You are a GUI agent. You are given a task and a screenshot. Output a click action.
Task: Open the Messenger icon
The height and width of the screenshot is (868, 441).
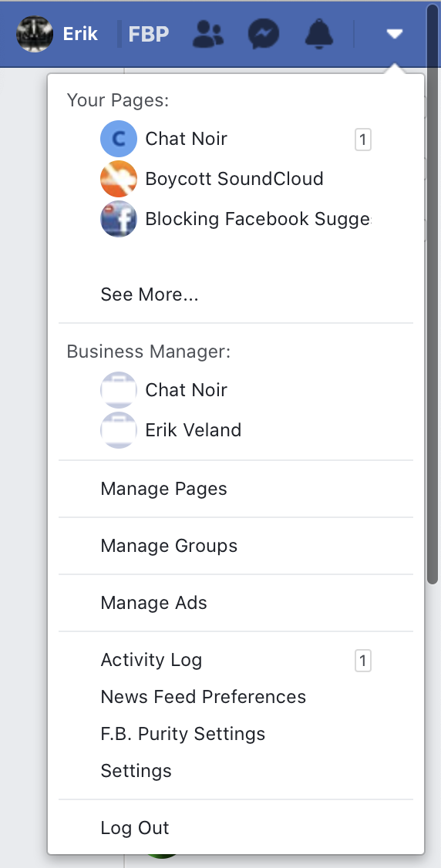(x=264, y=34)
